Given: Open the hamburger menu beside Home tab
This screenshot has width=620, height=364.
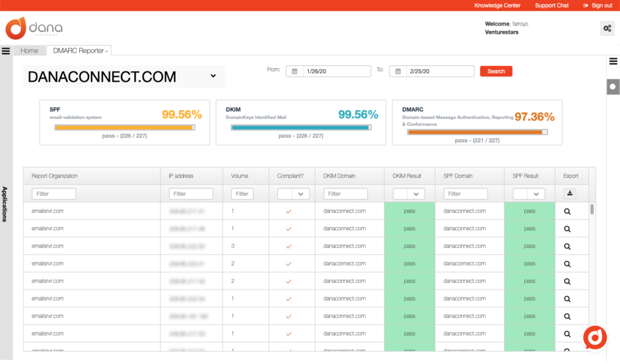Looking at the screenshot, I should 6,51.
